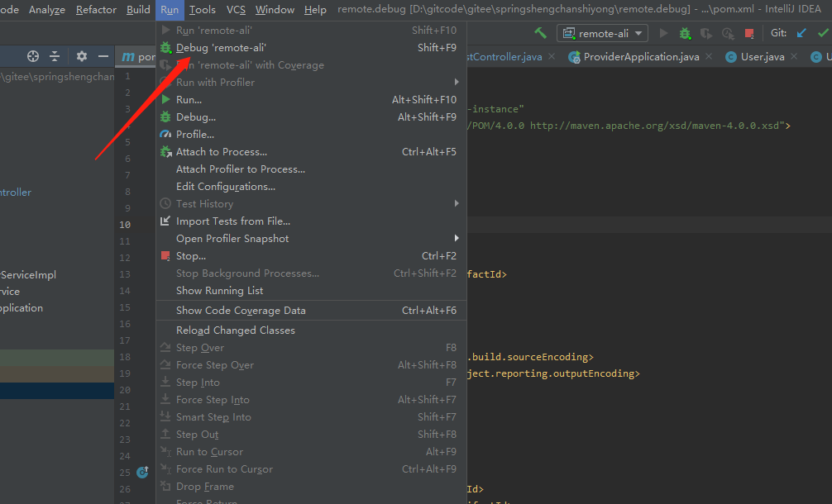Select Run to Cursor menu item

(312, 452)
